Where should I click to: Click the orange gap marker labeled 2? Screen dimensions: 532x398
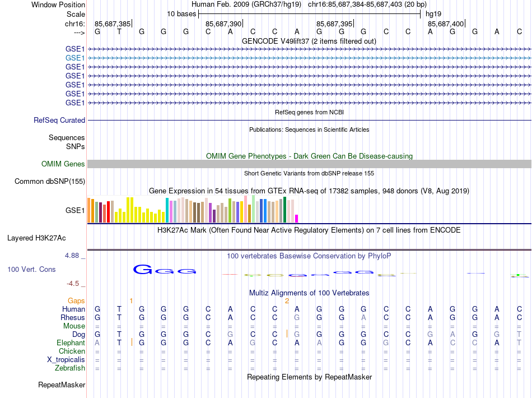(x=287, y=301)
